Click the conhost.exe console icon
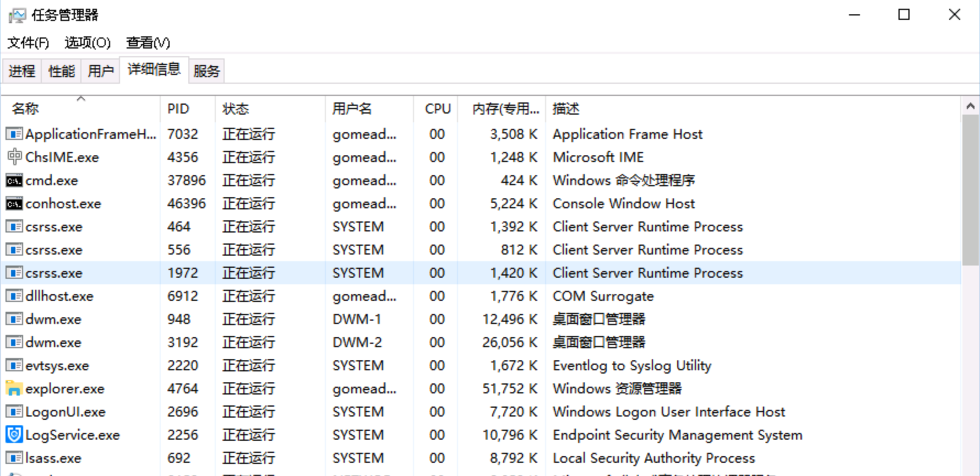This screenshot has height=476, width=980. click(x=14, y=204)
